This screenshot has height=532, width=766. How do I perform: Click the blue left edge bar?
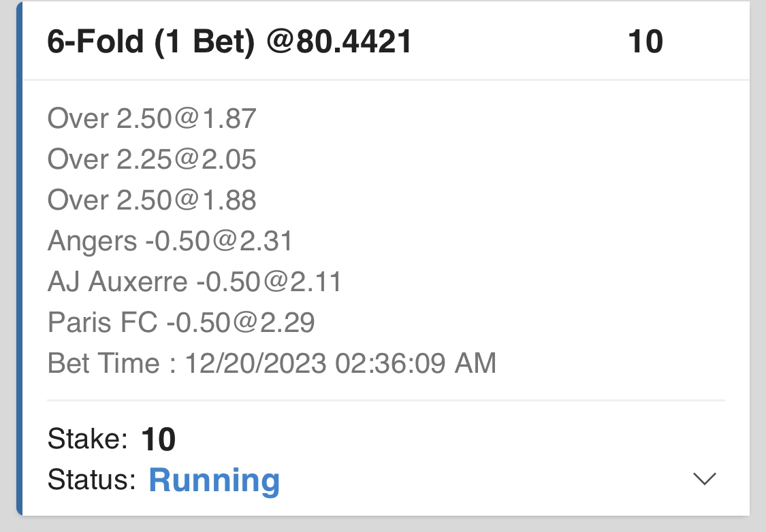(19, 259)
